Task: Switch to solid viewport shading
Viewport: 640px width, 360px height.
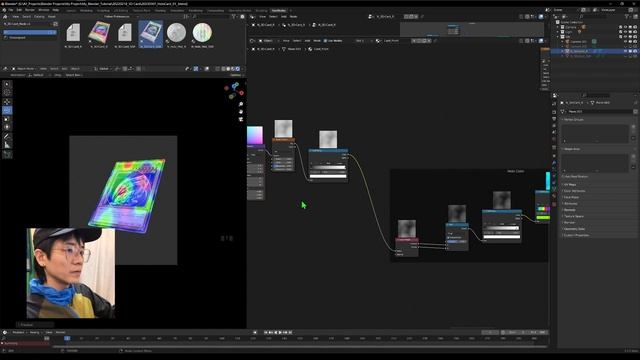Action: click(x=228, y=69)
